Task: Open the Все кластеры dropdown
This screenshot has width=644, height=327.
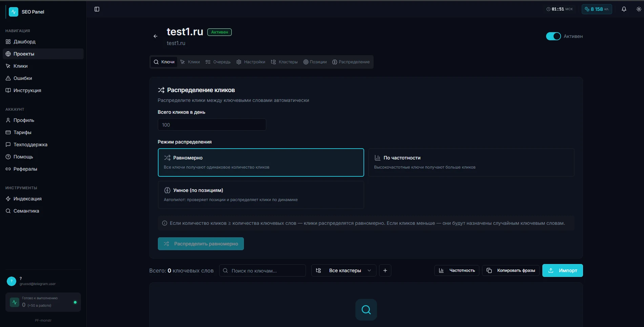Action: [x=344, y=270]
